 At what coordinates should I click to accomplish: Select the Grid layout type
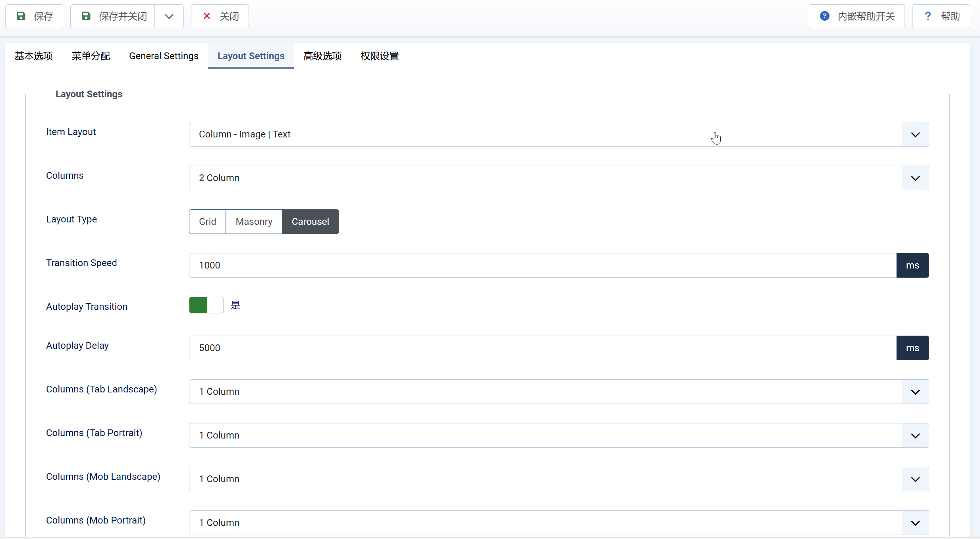tap(207, 222)
